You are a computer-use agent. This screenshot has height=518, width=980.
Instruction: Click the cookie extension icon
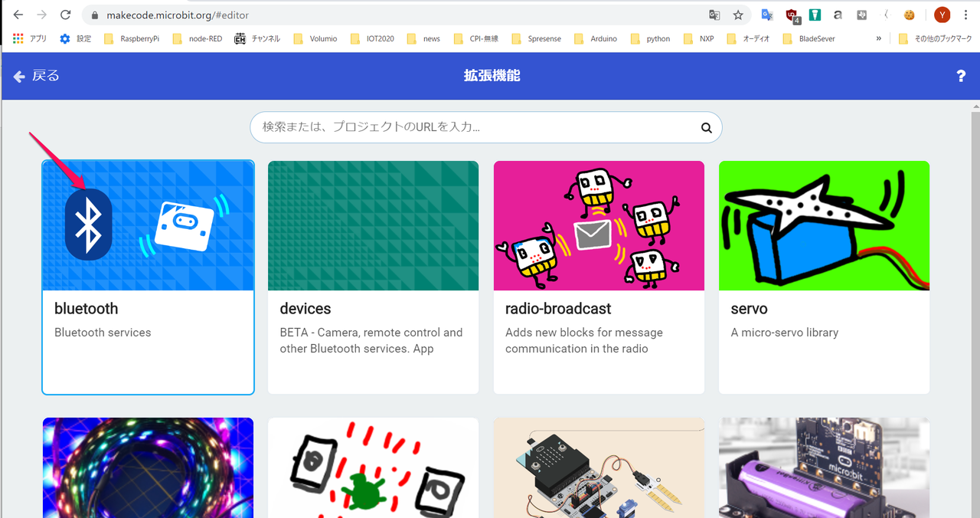(910, 15)
